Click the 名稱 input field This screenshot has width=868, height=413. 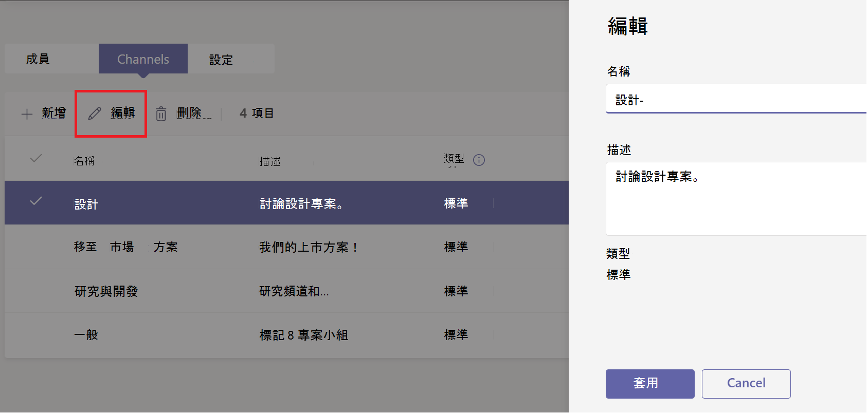(736, 99)
